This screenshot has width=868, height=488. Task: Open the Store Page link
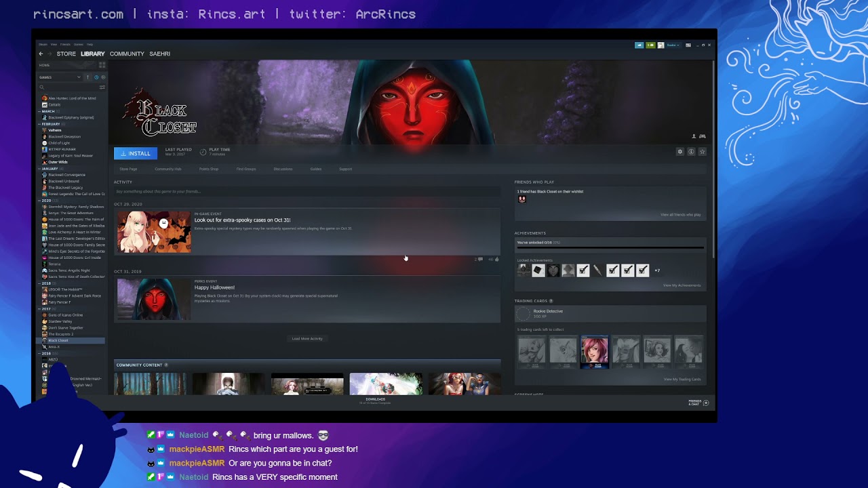pos(128,169)
